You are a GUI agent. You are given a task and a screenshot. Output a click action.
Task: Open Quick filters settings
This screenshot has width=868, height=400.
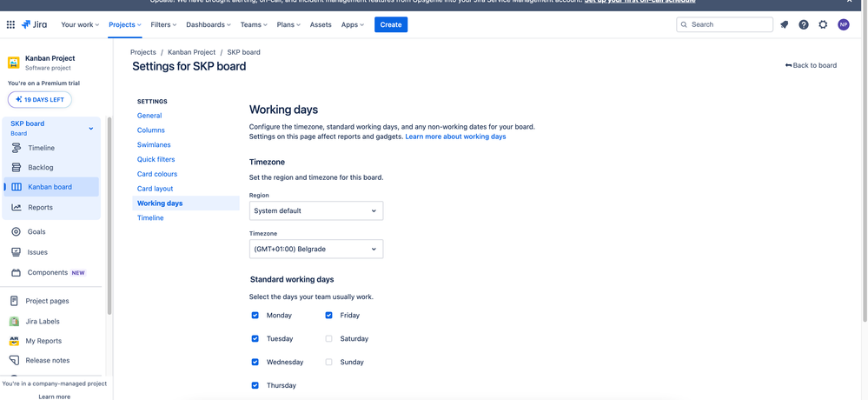point(156,159)
